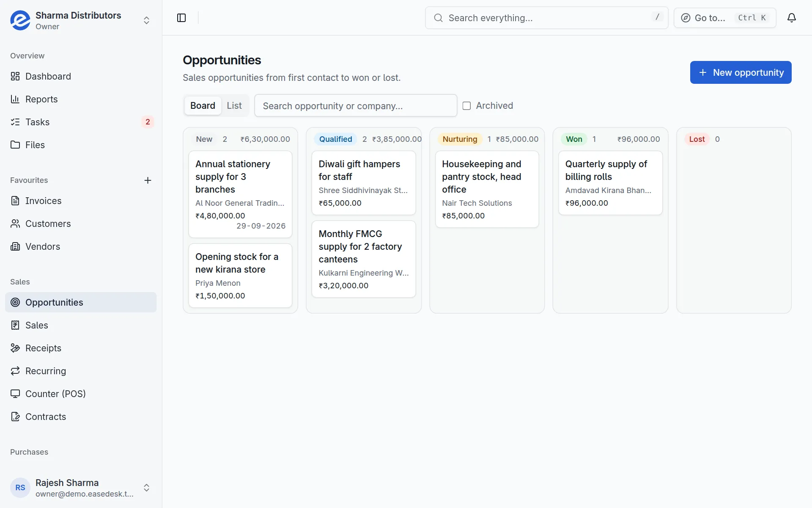The height and width of the screenshot is (508, 812).
Task: Switch to the List view tab
Action: (x=234, y=105)
